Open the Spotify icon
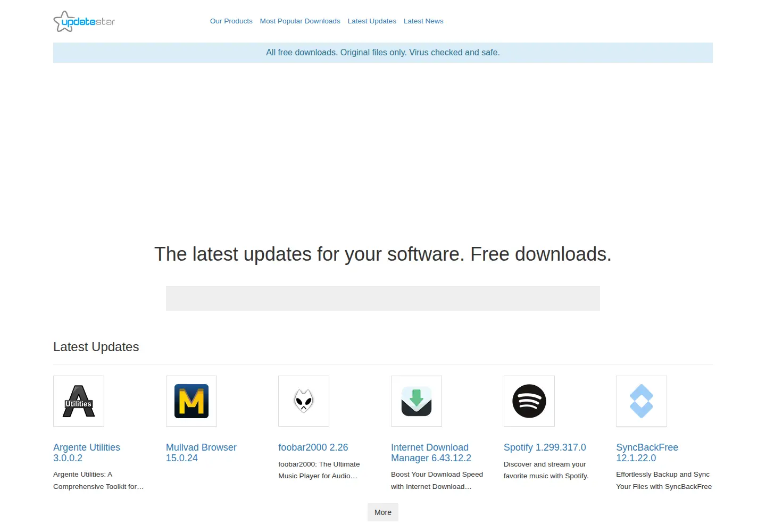Screen dimensions: 766x532 (x=529, y=401)
